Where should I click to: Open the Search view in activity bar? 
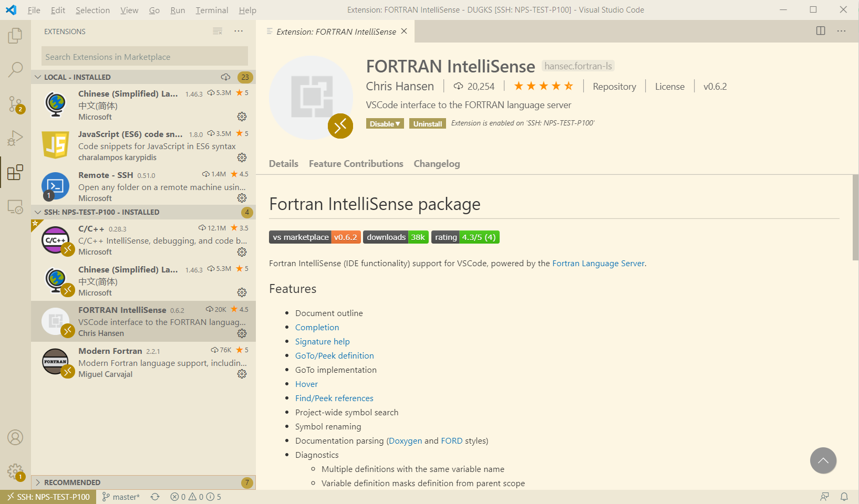click(15, 69)
